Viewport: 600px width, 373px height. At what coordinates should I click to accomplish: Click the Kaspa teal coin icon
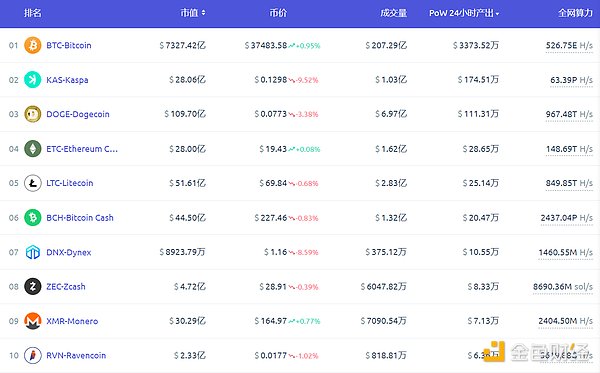[33, 80]
